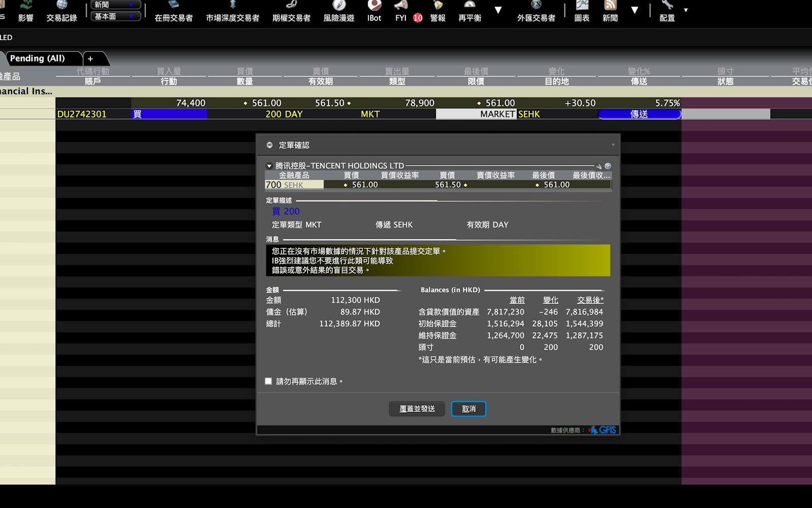
Task: Click the 74,400 bid size value
Action: 191,103
